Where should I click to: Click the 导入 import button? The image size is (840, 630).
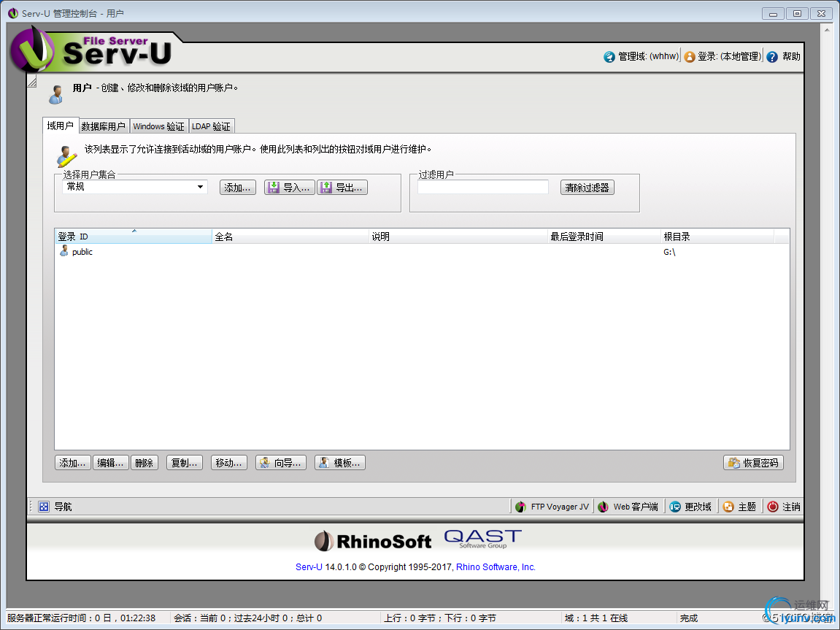(x=289, y=188)
